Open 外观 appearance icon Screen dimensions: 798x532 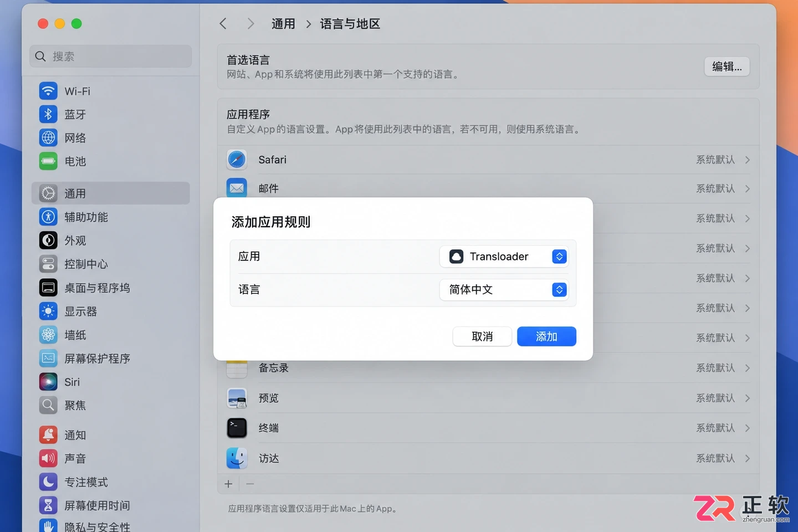(48, 241)
